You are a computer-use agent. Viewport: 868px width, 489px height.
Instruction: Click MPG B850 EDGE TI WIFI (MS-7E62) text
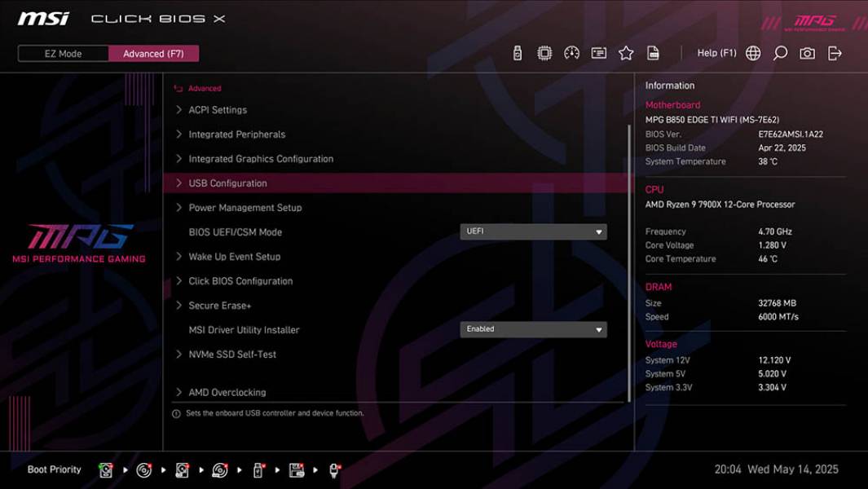click(x=712, y=120)
